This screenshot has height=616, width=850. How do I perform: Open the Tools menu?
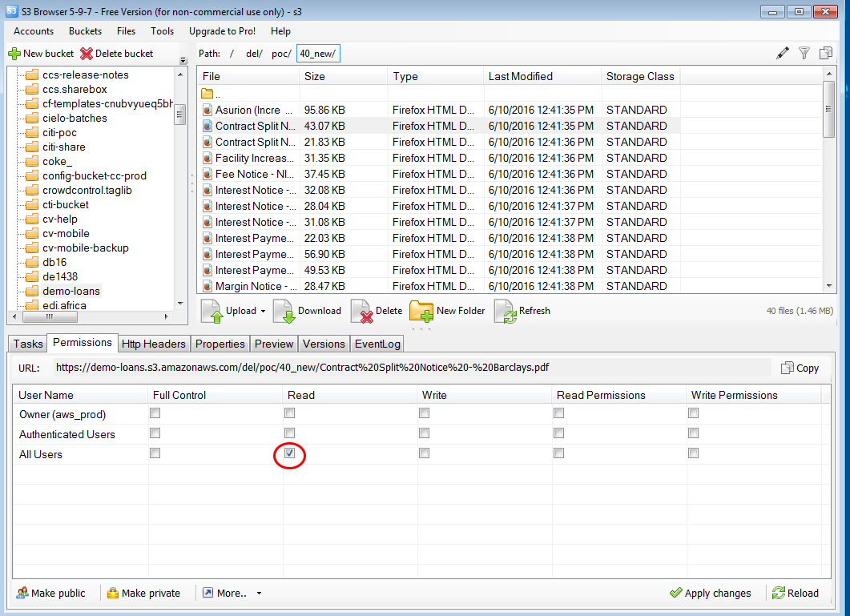click(162, 31)
